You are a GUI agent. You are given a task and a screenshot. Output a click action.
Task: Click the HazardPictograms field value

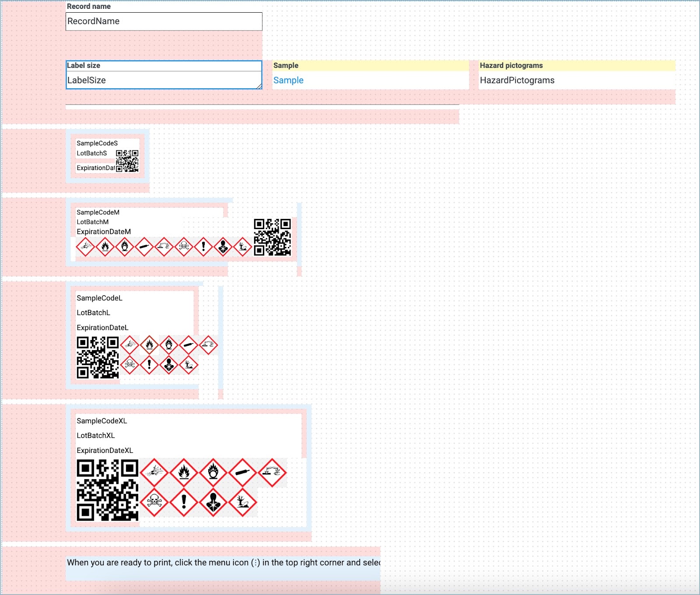tap(517, 80)
